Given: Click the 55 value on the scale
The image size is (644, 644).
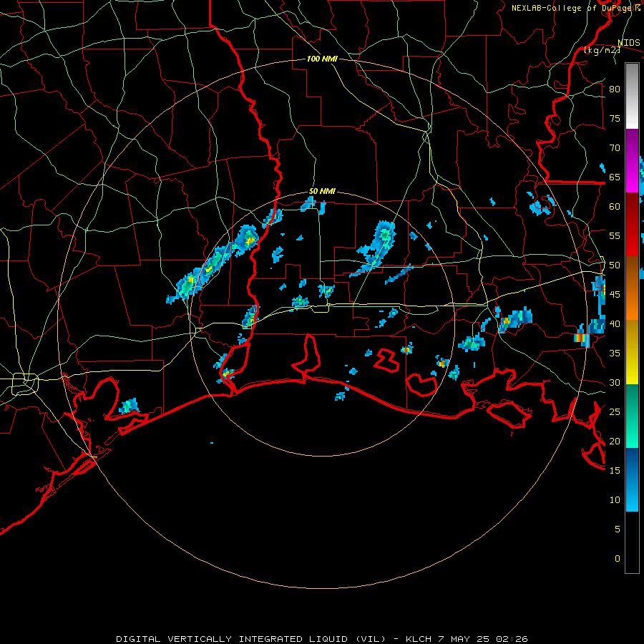Looking at the screenshot, I should point(615,235).
